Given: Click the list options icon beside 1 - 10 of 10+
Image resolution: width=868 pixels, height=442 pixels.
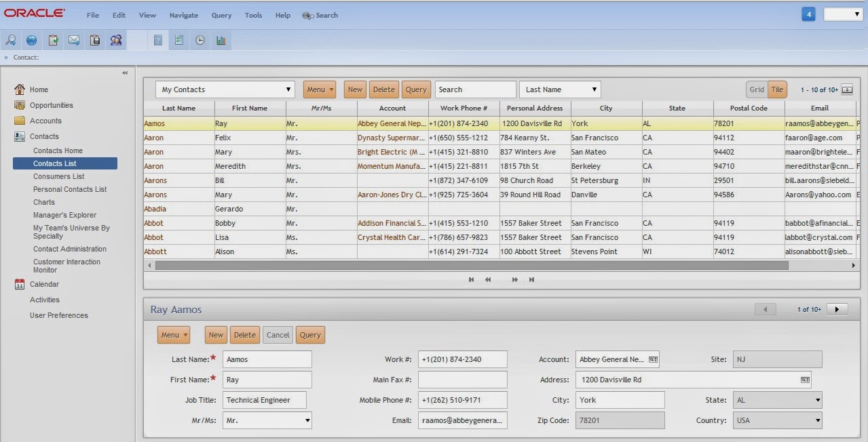Looking at the screenshot, I should [847, 89].
